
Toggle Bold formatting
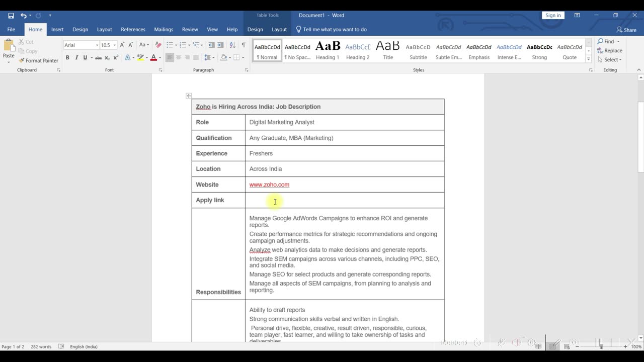pyautogui.click(x=67, y=58)
